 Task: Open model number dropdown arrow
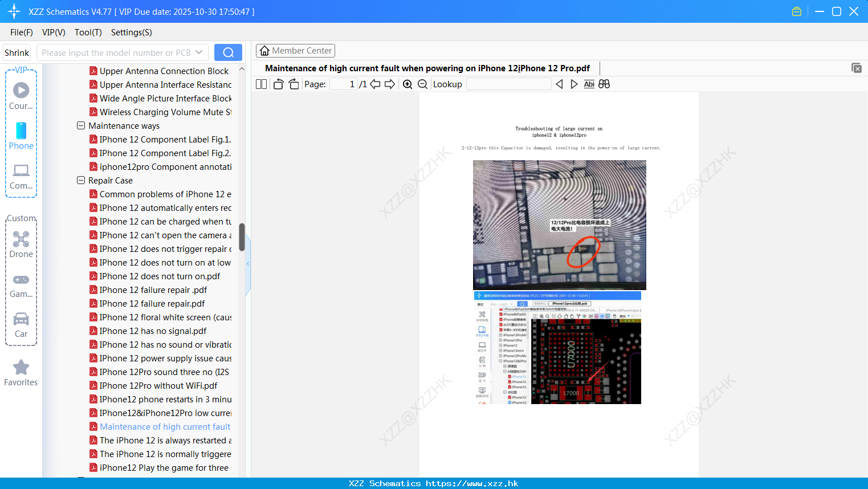click(199, 52)
